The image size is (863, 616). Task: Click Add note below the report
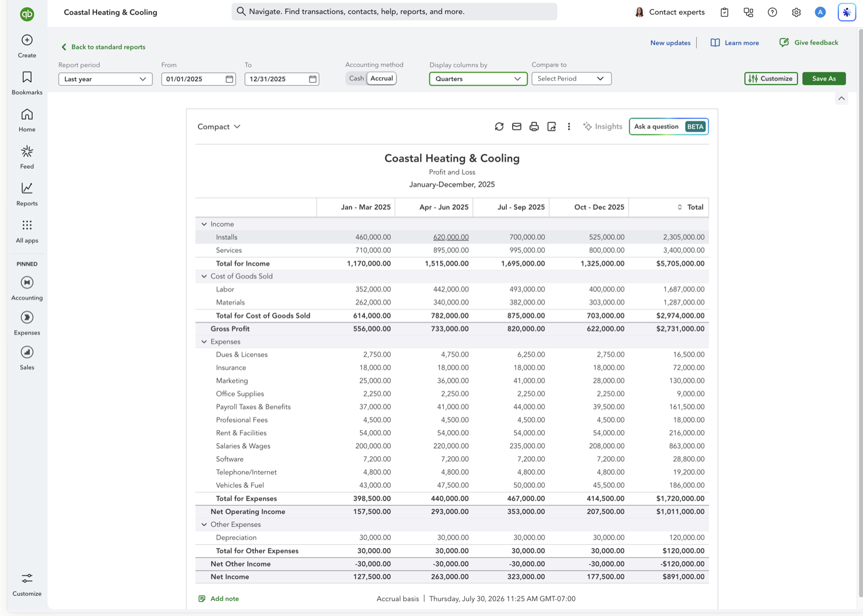point(219,599)
